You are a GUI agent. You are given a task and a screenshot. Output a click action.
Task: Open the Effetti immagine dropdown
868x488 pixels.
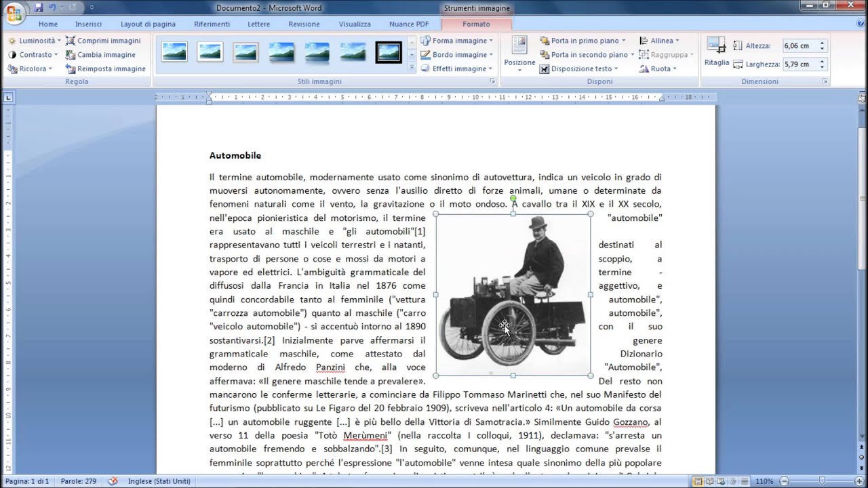coord(457,68)
